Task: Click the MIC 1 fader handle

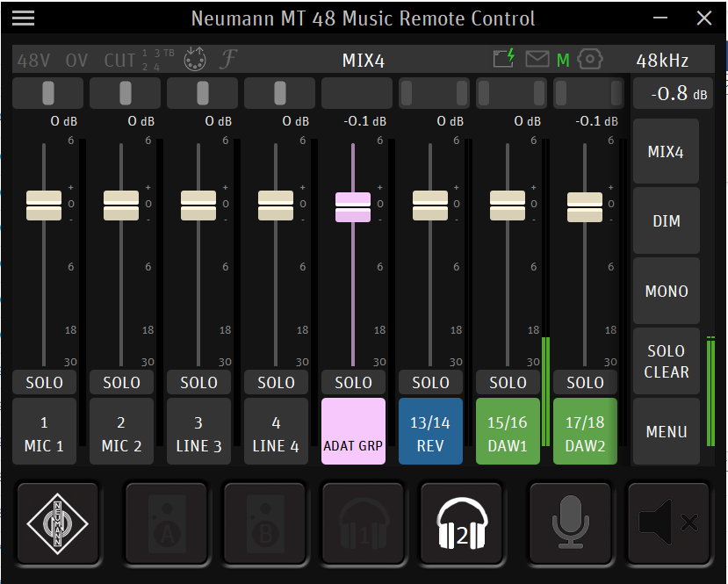Action: [x=44, y=205]
